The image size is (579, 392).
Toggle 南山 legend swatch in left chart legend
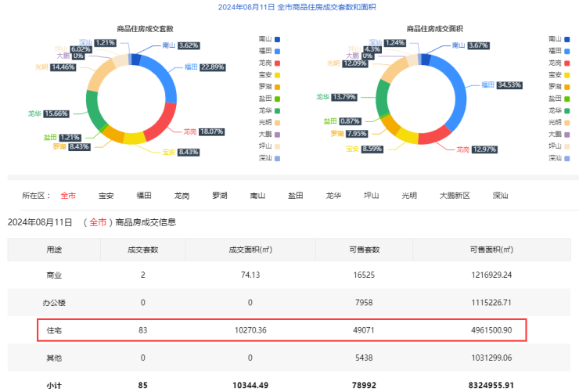[x=277, y=38]
